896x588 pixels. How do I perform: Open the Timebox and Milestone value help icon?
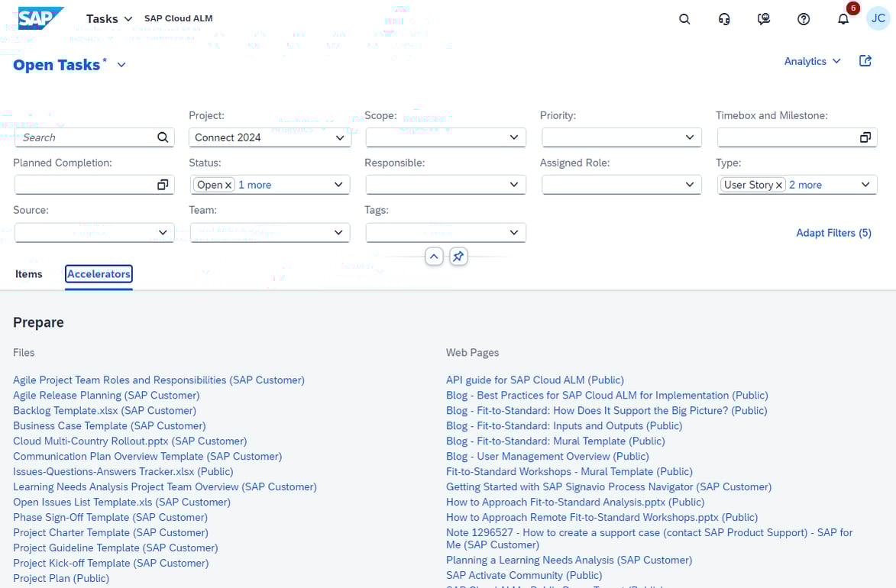865,137
